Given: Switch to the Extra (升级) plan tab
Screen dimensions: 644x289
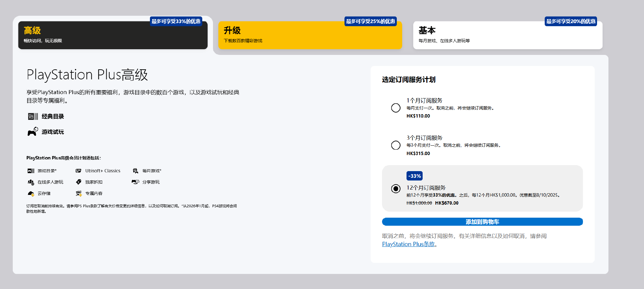Looking at the screenshot, I should coord(310,35).
